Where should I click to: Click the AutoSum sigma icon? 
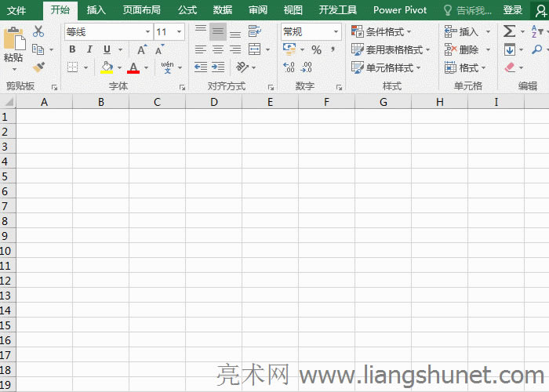510,31
